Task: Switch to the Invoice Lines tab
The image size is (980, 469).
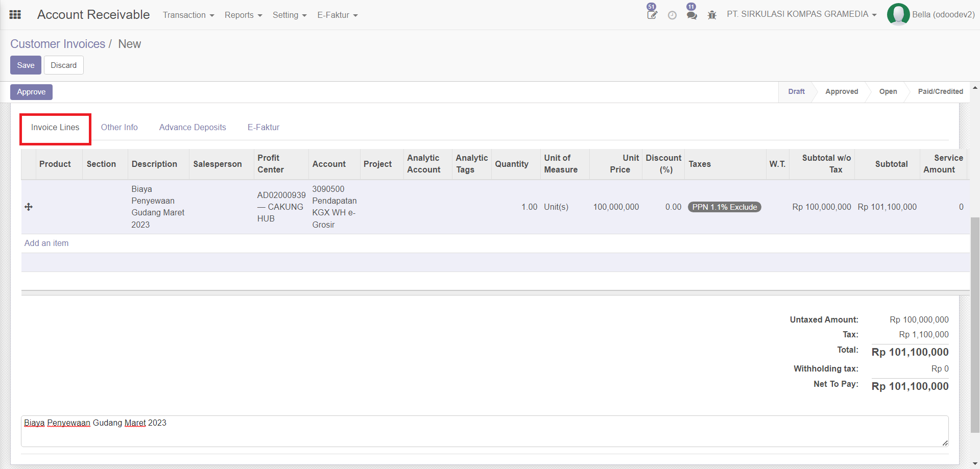Action: click(55, 128)
